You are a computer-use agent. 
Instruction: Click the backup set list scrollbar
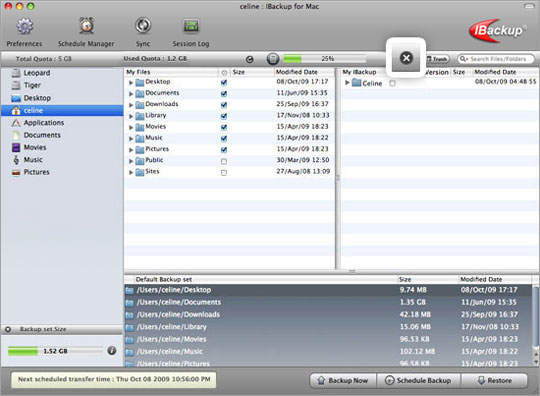point(536,317)
